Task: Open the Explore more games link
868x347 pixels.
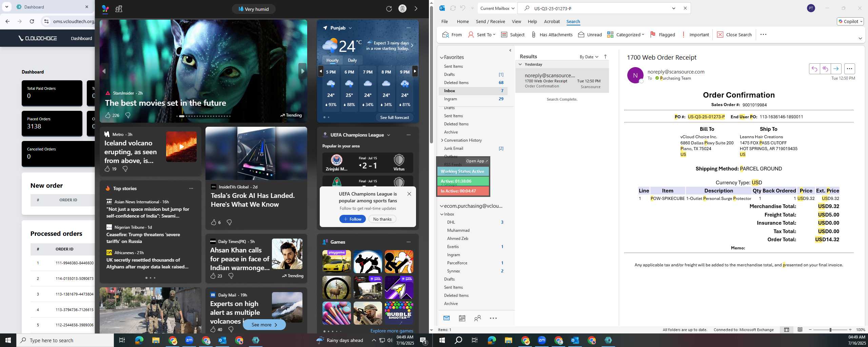Action: click(392, 331)
